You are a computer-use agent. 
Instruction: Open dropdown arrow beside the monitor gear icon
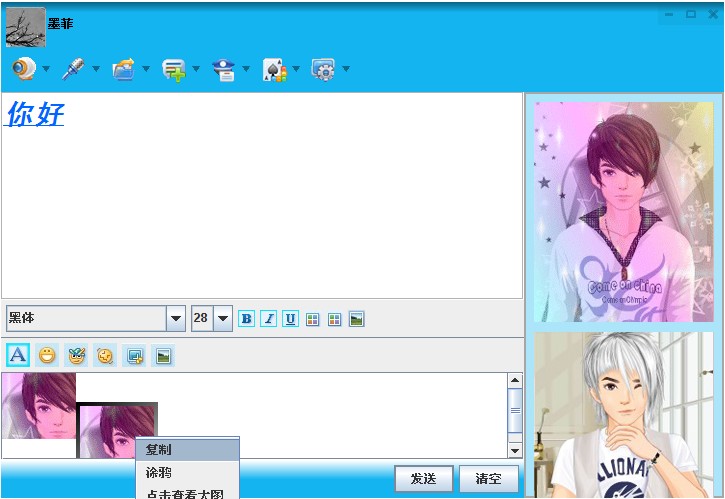point(346,69)
